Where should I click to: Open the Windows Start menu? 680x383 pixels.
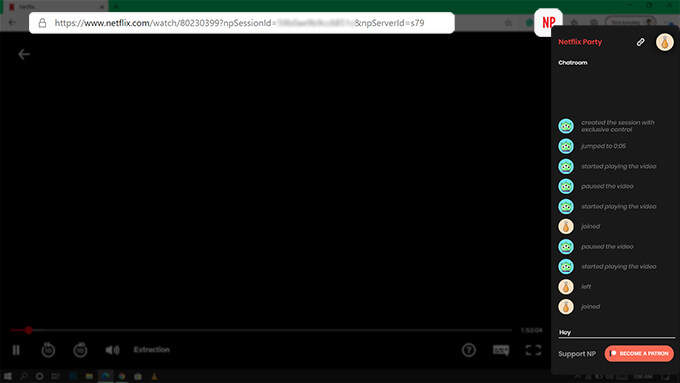(x=7, y=376)
